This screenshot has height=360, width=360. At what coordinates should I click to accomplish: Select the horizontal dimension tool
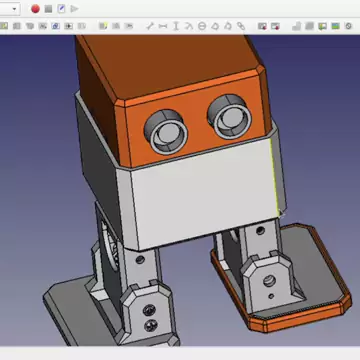click(163, 26)
